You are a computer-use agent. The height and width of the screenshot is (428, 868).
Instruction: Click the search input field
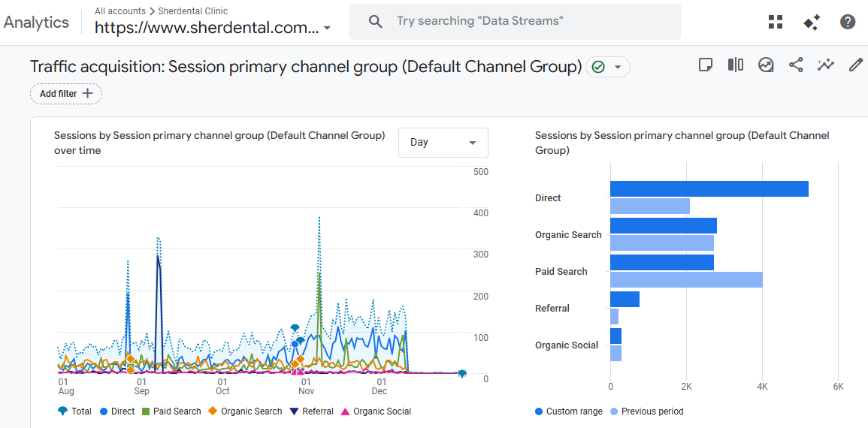526,22
